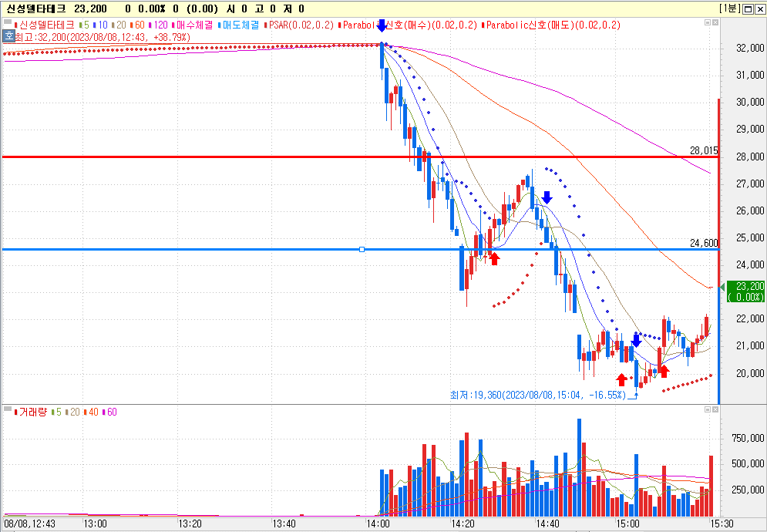Click the grey box icon in volume panel corner

(x=8, y=409)
